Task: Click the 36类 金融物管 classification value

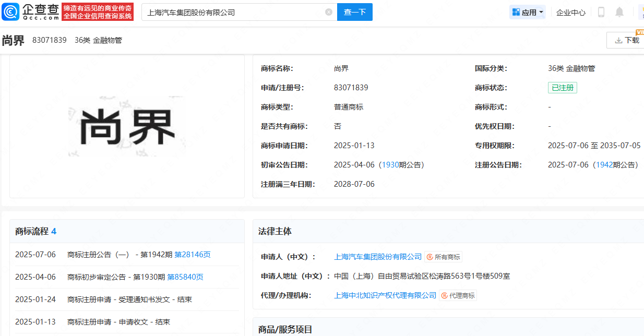Action: pos(571,68)
